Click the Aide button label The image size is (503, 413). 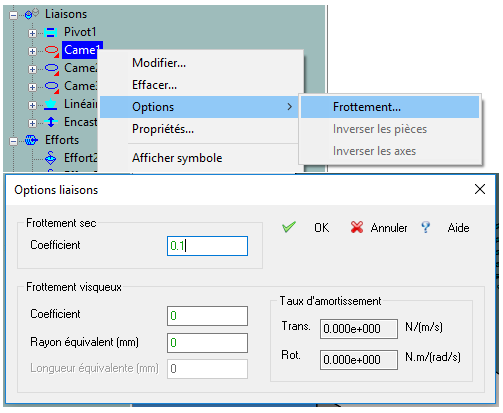click(458, 228)
